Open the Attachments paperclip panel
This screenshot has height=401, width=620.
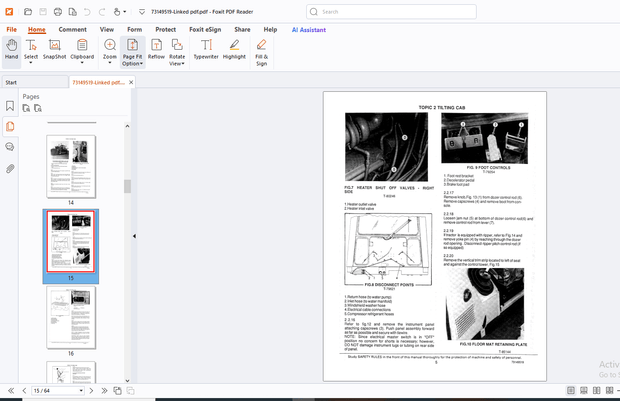[x=10, y=169]
